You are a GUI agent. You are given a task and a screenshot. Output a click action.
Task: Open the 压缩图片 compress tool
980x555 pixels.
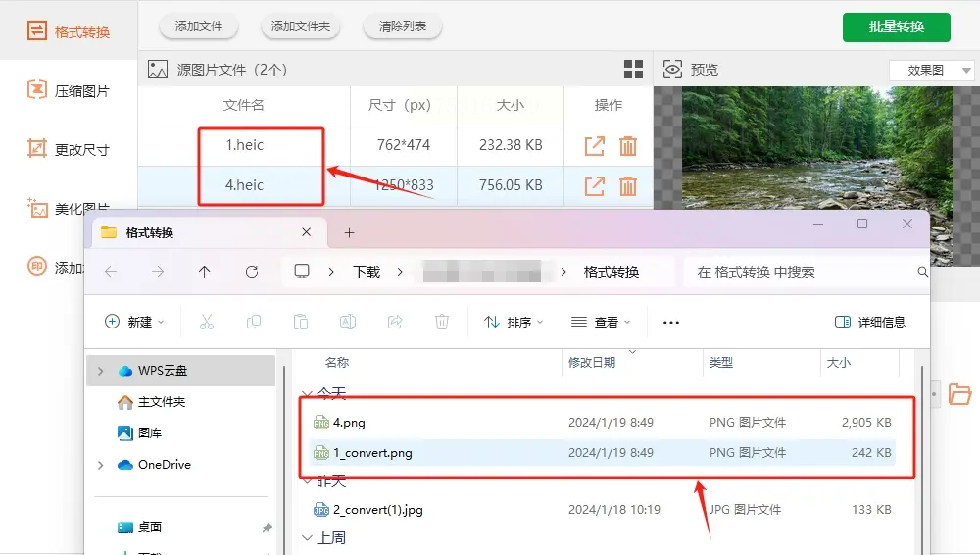(x=69, y=91)
